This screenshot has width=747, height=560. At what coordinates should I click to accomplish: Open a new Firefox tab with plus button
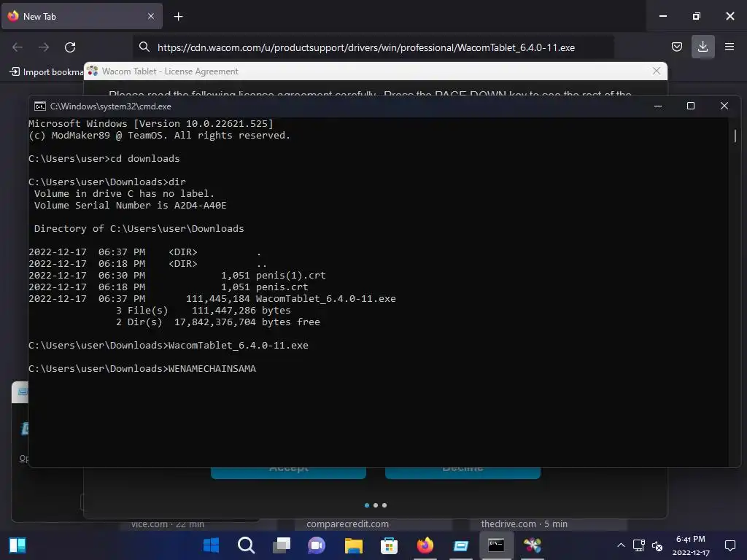(178, 17)
